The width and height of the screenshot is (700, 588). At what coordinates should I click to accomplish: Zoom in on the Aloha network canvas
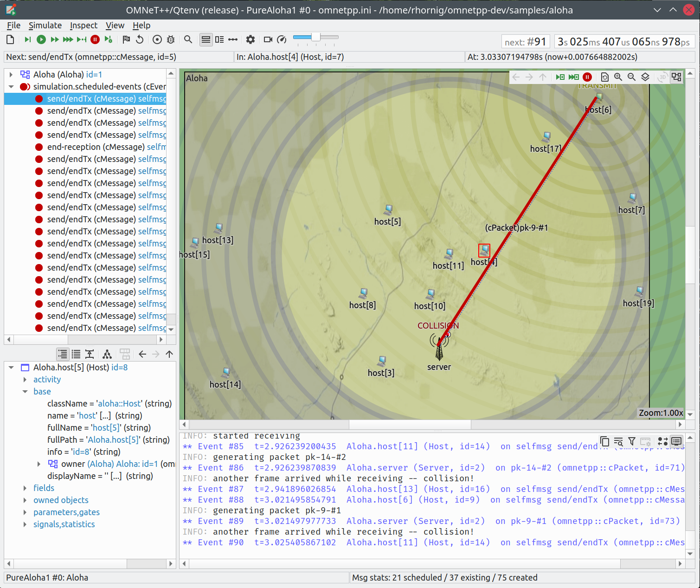coord(618,77)
